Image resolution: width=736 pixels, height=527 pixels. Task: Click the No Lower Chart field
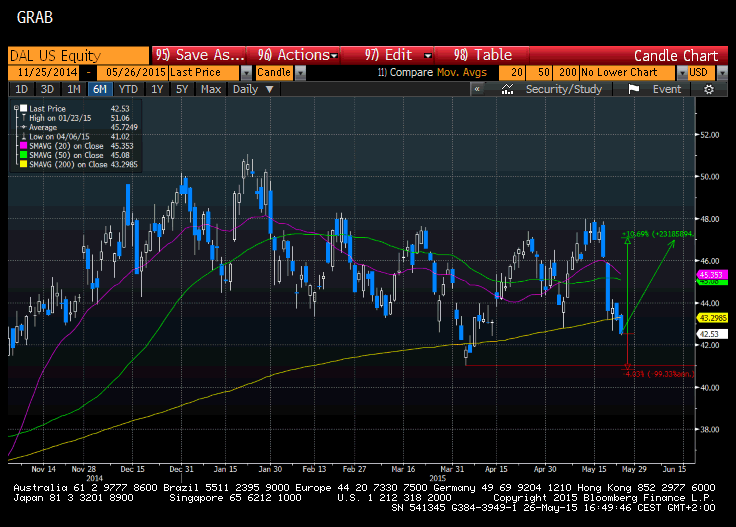click(628, 73)
